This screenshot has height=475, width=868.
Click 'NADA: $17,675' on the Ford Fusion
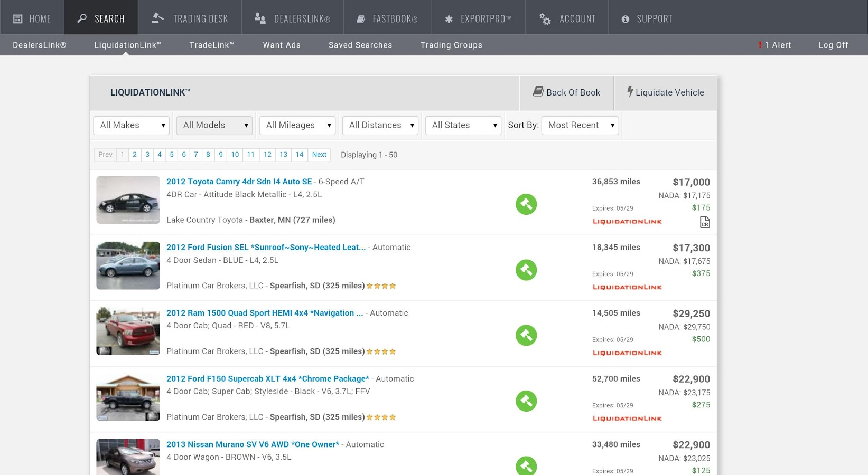[684, 261]
